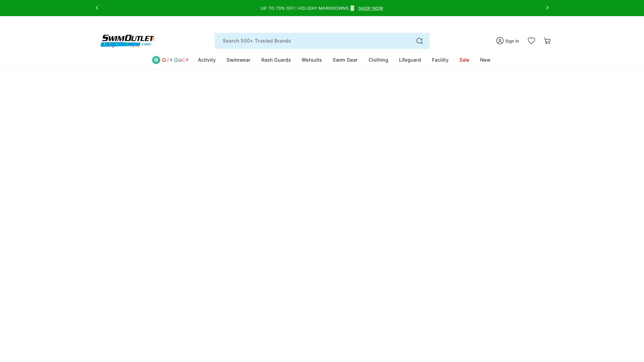The image size is (644, 362).
Task: Go to SwimOutlet homepage via logo
Action: (x=127, y=41)
